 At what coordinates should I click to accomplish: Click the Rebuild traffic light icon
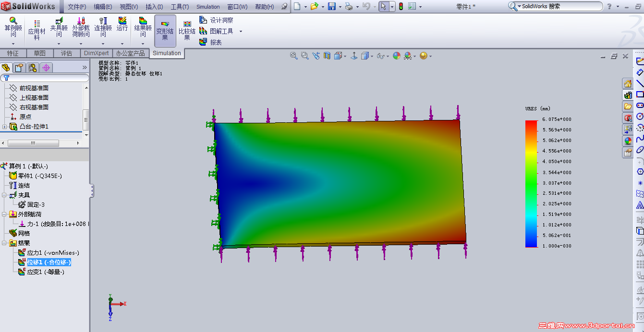[401, 7]
